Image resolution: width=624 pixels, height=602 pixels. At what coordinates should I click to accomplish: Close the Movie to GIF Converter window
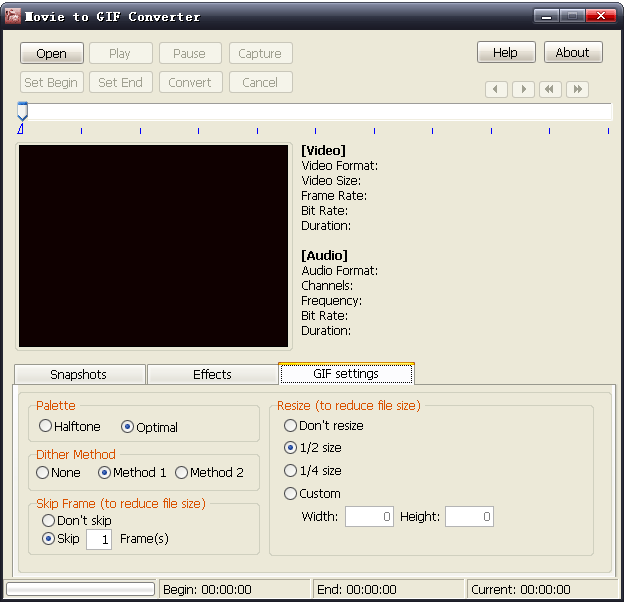coord(601,16)
